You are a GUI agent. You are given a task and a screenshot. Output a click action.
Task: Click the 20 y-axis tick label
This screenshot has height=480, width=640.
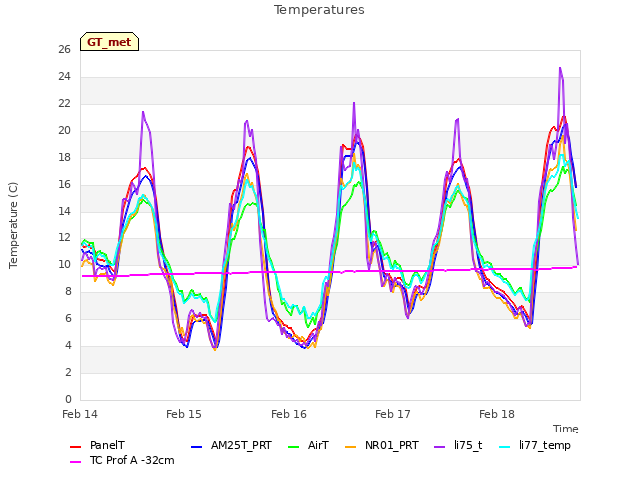64,130
